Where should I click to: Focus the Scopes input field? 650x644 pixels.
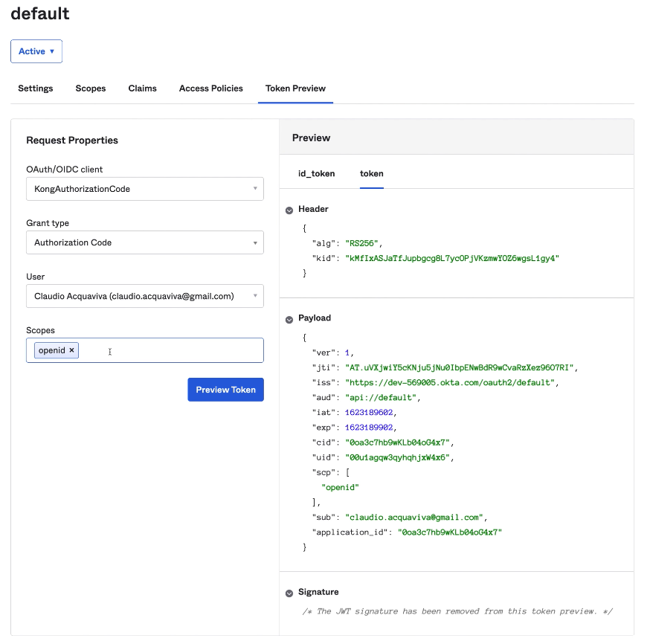tap(171, 350)
